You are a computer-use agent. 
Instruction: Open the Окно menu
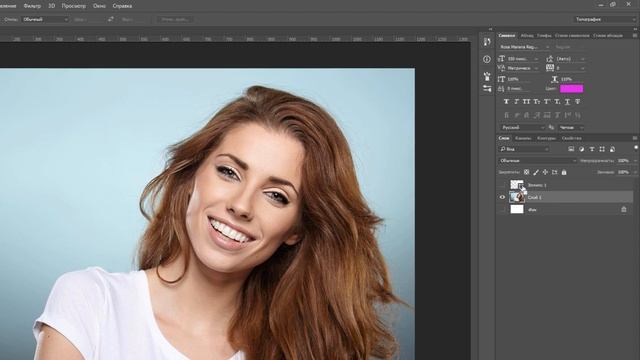[x=99, y=6]
